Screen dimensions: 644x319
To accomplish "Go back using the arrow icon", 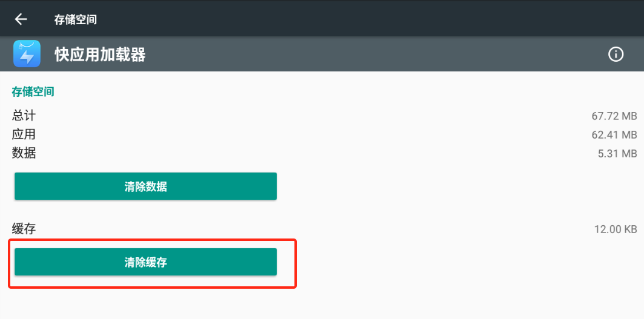I will pyautogui.click(x=21, y=19).
